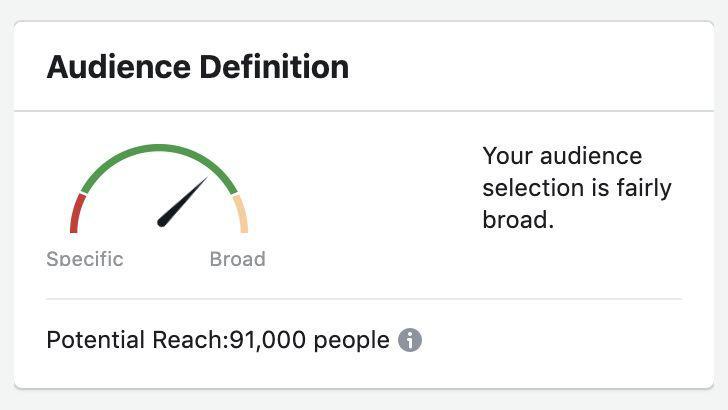Screen dimensions: 728x410
Task: Click the word fairly in the description
Action: pos(644,188)
